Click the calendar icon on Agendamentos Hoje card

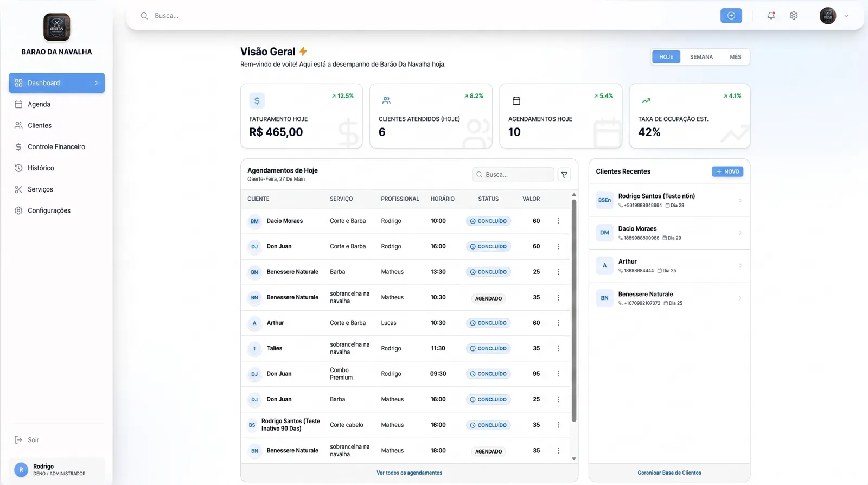pos(516,100)
